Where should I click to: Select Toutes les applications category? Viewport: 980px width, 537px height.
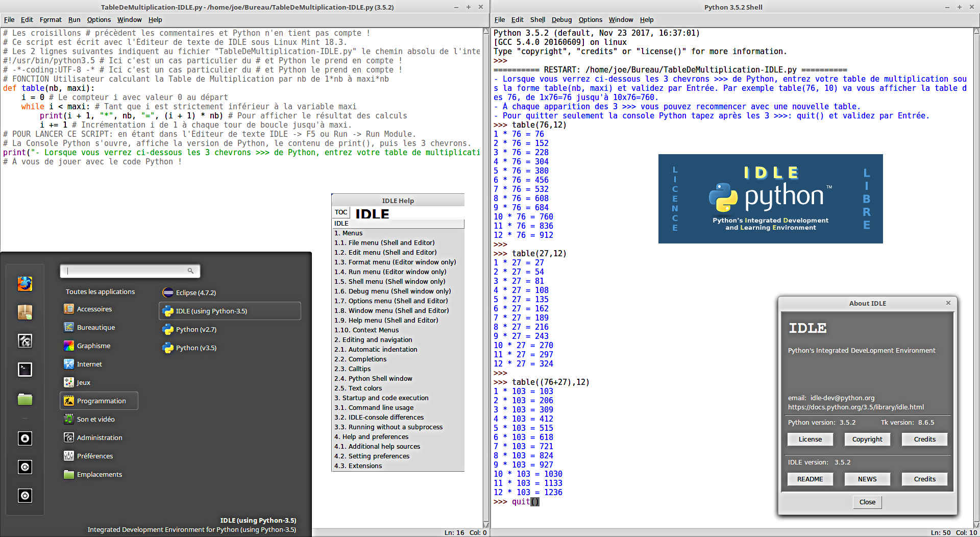tap(100, 291)
